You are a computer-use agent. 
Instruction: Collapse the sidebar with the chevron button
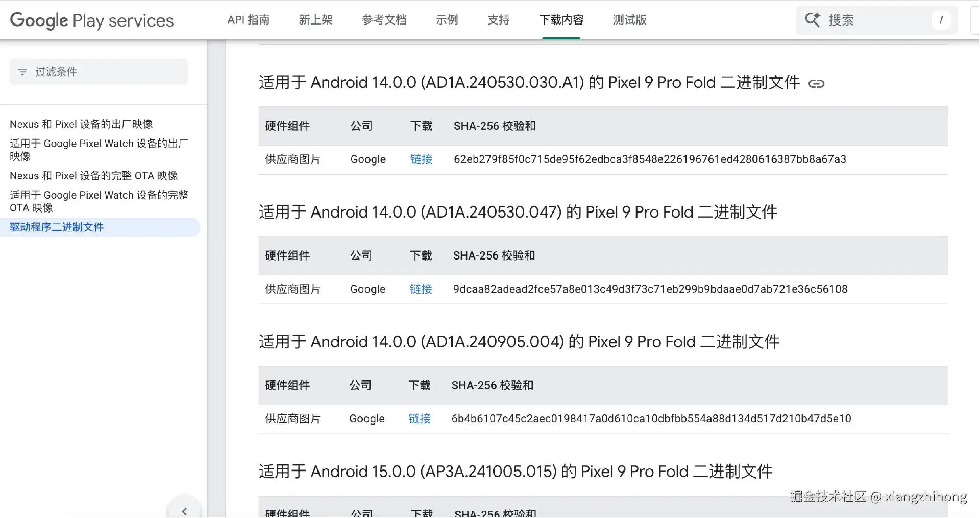tap(184, 511)
